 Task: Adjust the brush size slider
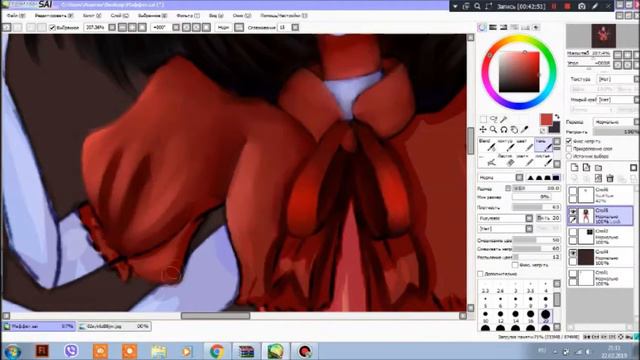536,188
